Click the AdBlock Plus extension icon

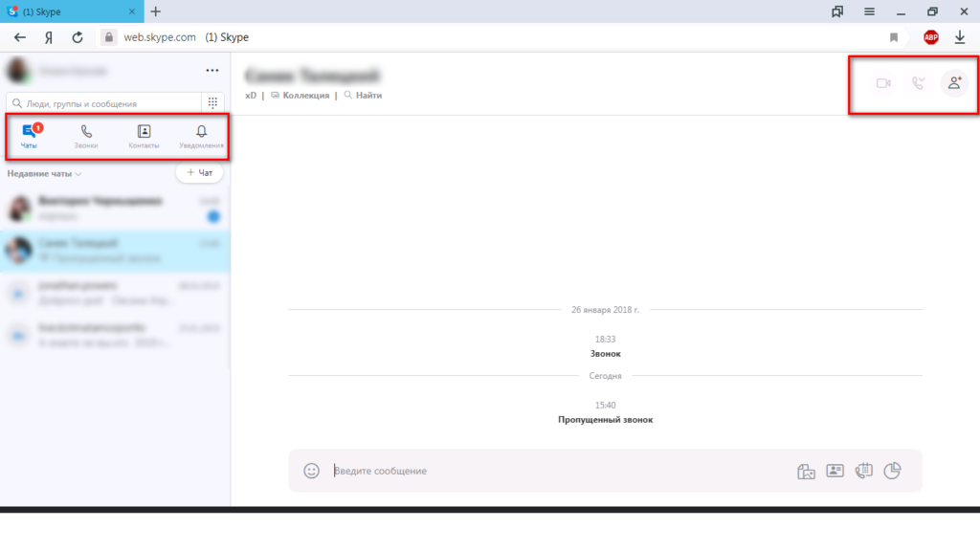click(930, 37)
